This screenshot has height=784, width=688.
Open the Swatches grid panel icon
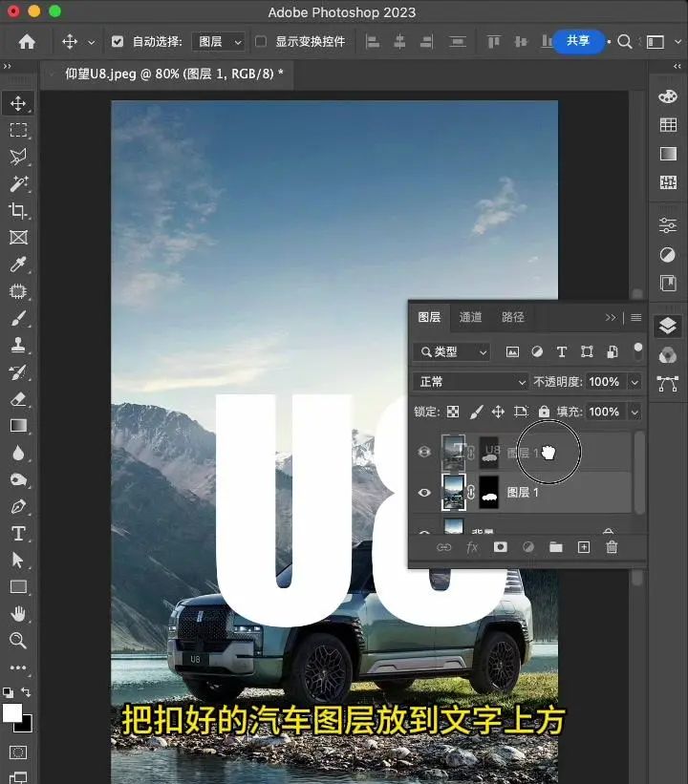pos(668,124)
